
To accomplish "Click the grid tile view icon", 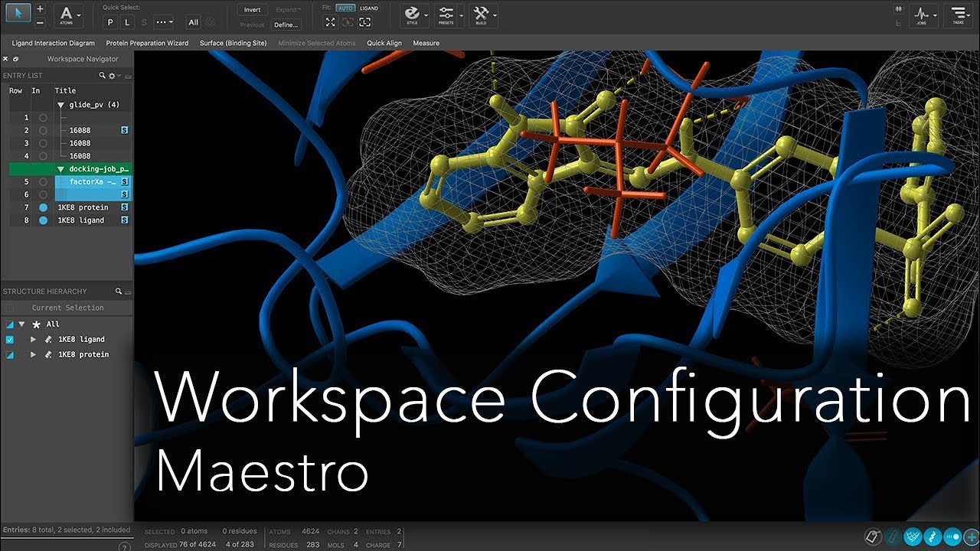I will (898, 8).
